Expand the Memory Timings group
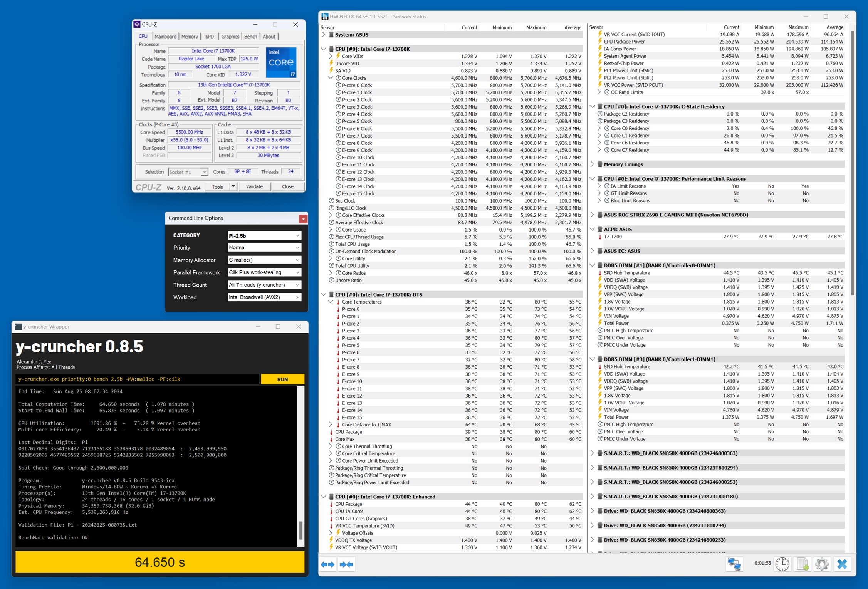Image resolution: width=868 pixels, height=589 pixels. [593, 164]
